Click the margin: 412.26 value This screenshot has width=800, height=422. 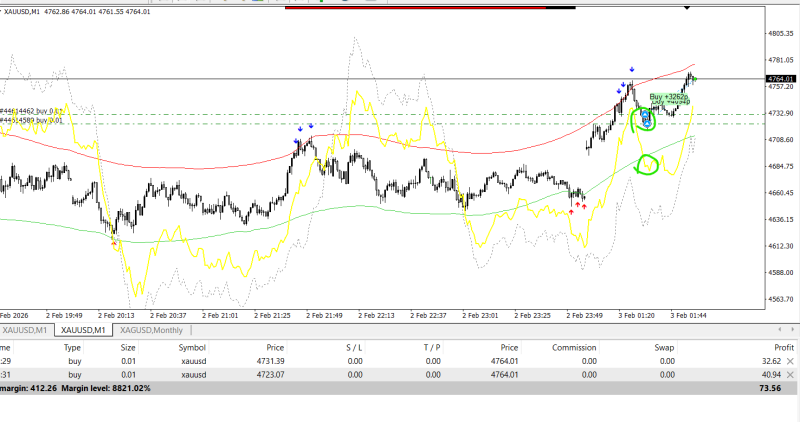pyautogui.click(x=29, y=388)
